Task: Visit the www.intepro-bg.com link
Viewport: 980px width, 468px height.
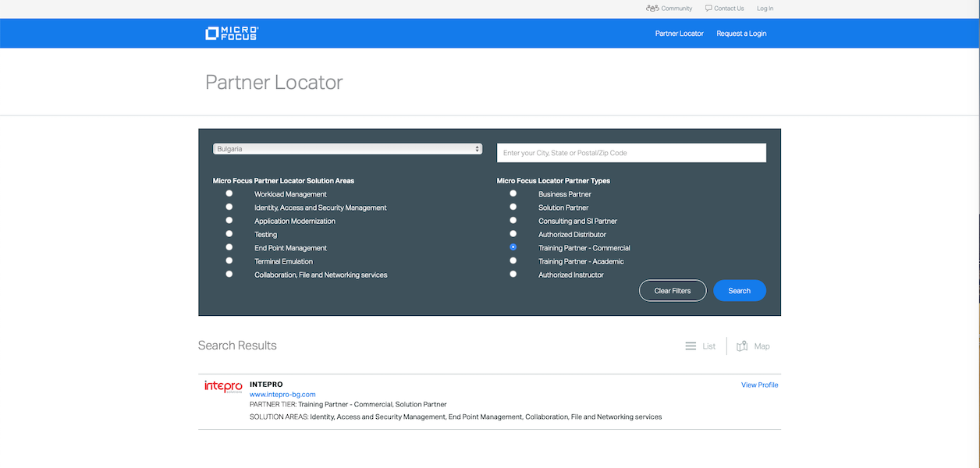Action: pos(282,395)
